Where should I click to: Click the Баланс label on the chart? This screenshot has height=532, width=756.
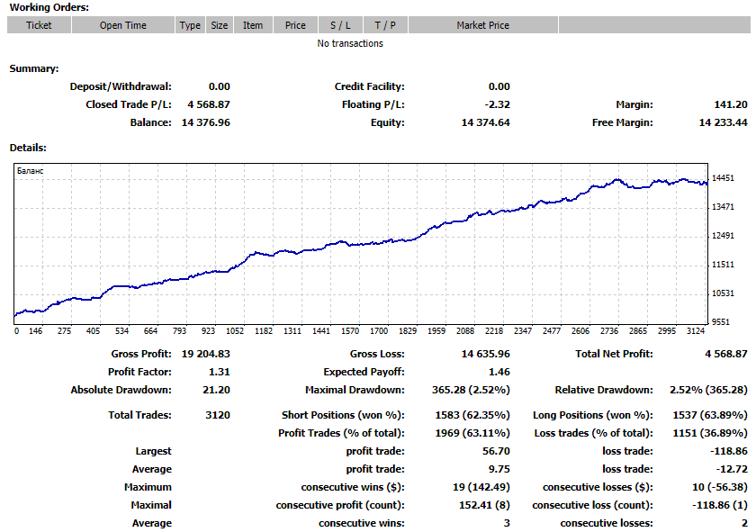[31, 170]
